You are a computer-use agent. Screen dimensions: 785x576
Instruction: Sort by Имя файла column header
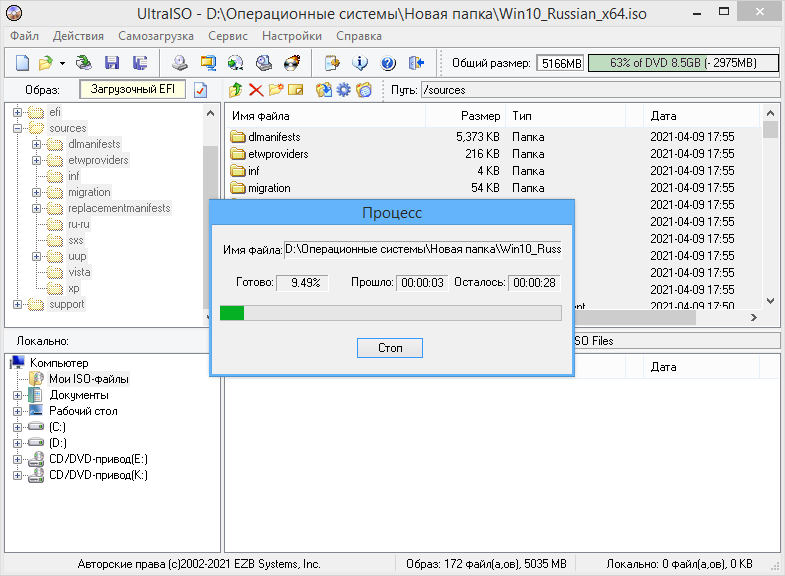pos(325,116)
